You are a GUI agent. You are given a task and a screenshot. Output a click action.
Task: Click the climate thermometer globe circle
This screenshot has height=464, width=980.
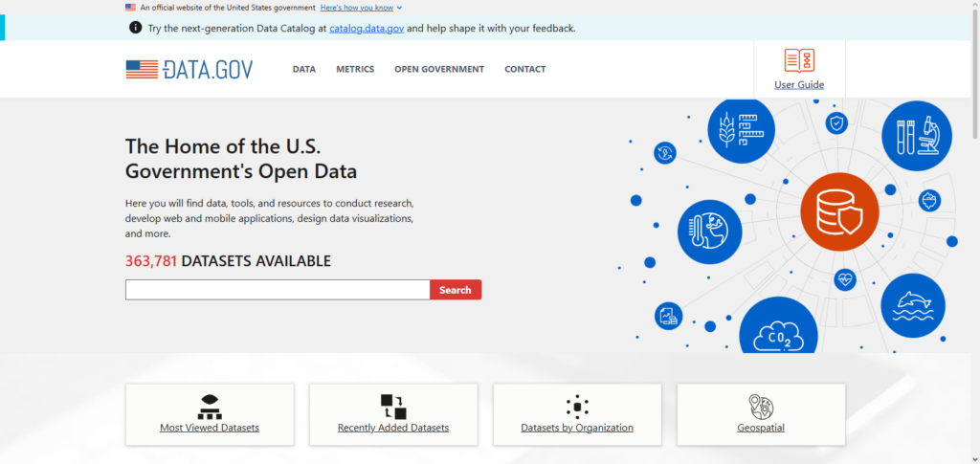pyautogui.click(x=709, y=232)
